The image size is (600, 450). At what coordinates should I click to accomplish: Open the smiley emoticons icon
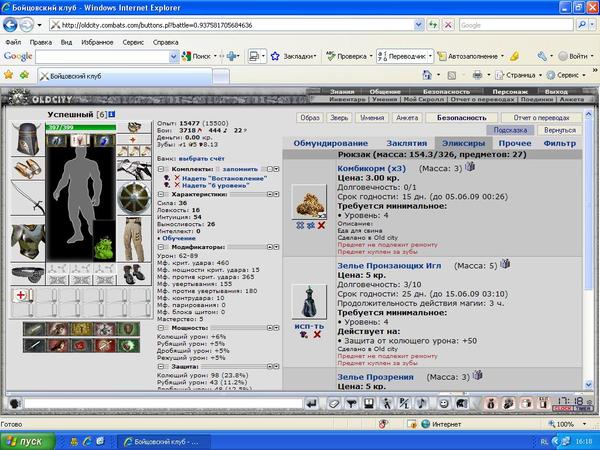[x=443, y=403]
